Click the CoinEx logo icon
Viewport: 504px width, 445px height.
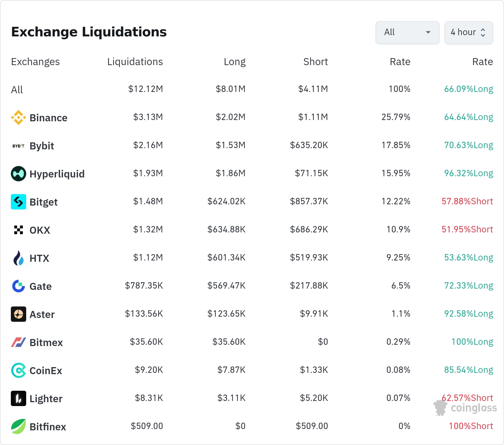point(19,370)
